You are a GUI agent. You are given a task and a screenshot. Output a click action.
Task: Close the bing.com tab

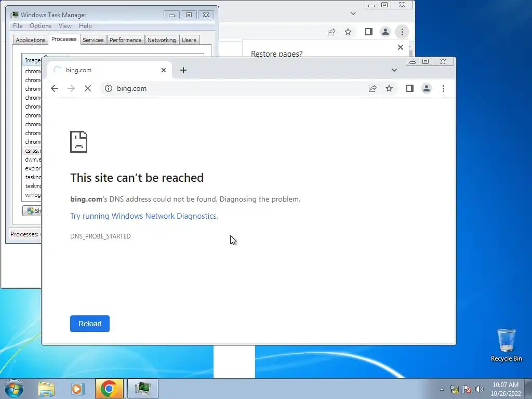[164, 70]
